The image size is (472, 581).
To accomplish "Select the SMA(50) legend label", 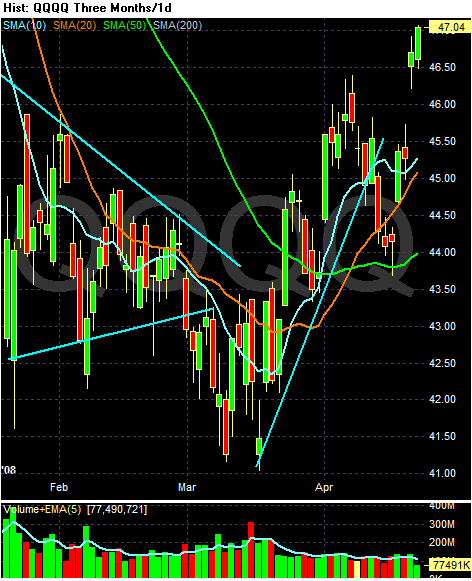I will click(124, 26).
